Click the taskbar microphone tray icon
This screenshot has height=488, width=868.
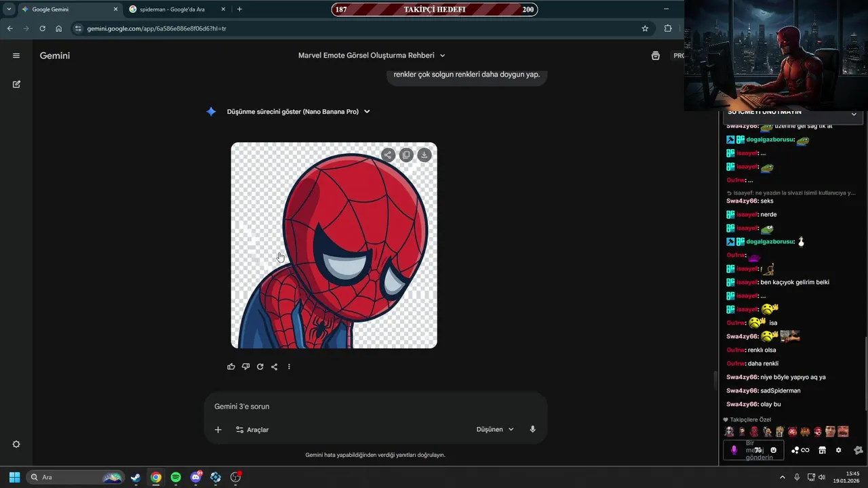tap(797, 477)
